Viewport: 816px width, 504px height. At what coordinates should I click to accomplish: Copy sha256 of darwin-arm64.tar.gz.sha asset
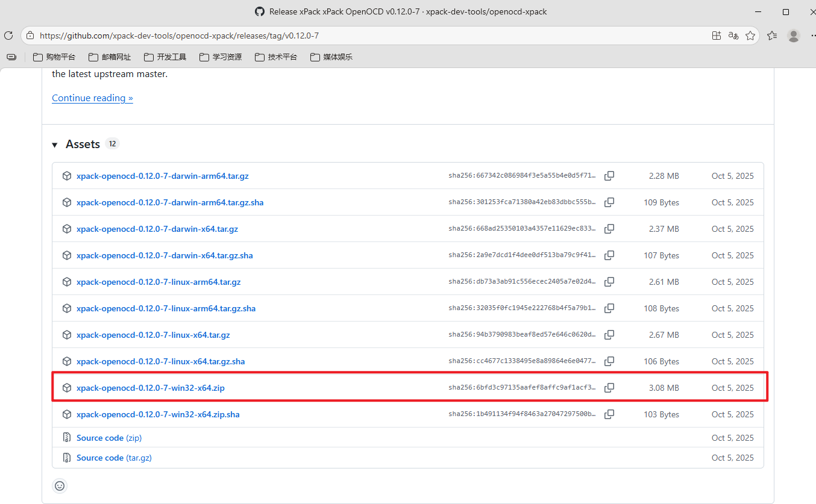click(x=609, y=202)
